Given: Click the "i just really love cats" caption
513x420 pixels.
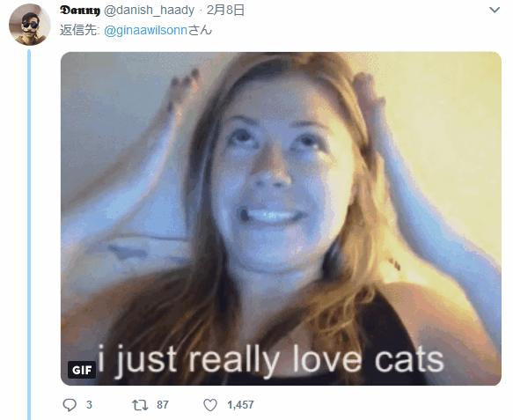Looking at the screenshot, I should coord(270,360).
